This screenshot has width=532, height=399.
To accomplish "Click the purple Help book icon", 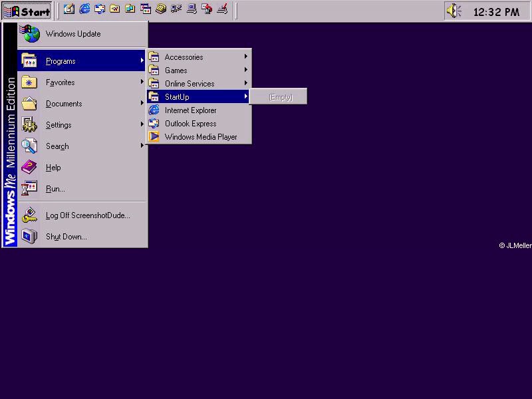I will (x=29, y=168).
